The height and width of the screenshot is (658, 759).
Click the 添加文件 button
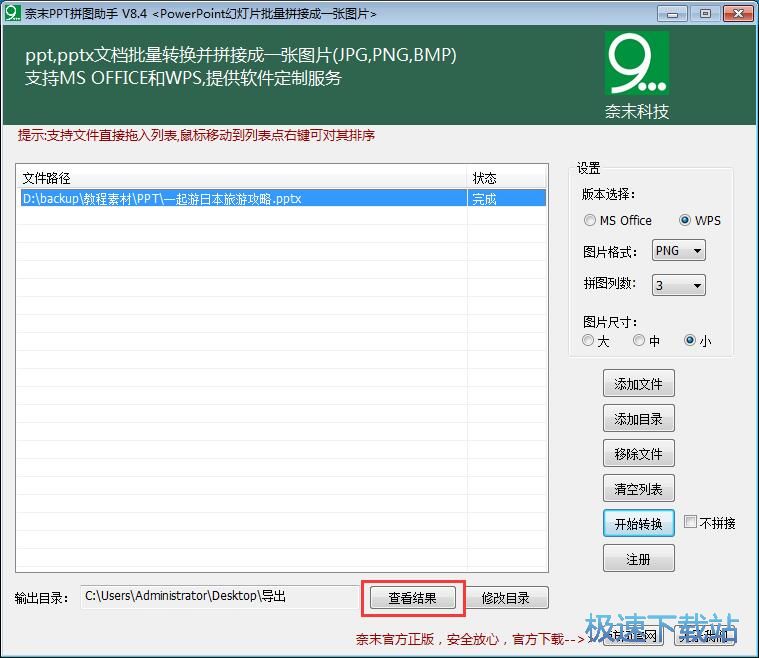638,383
